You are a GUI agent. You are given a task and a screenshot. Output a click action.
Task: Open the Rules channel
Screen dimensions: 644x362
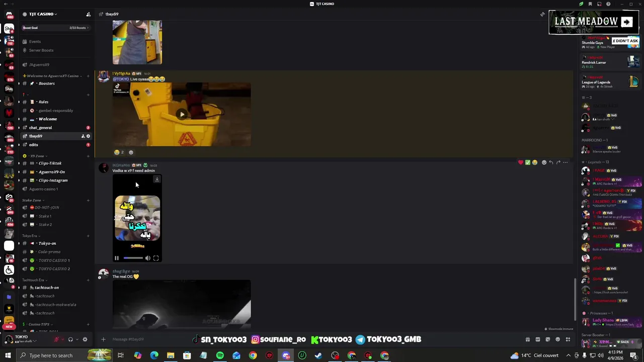[x=55, y=102]
